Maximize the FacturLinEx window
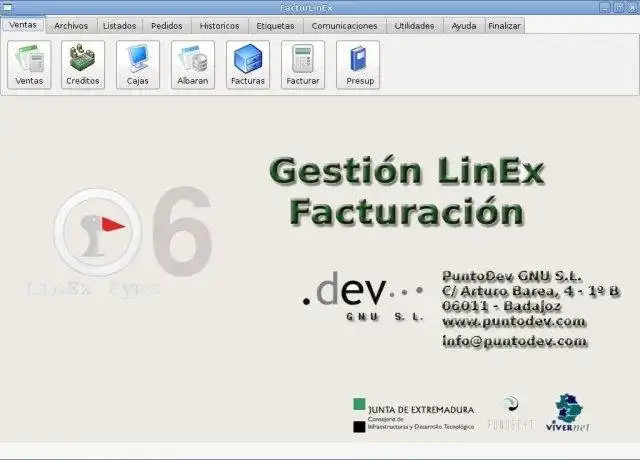 coord(619,7)
